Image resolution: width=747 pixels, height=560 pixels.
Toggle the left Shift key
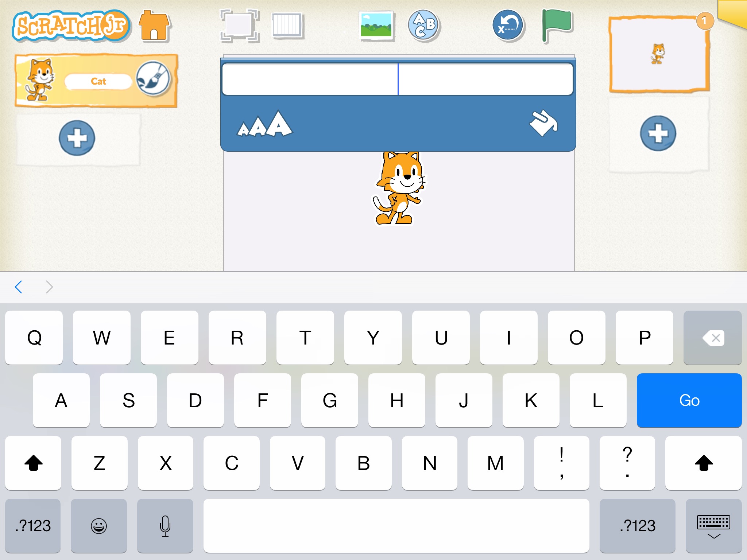point(33,463)
